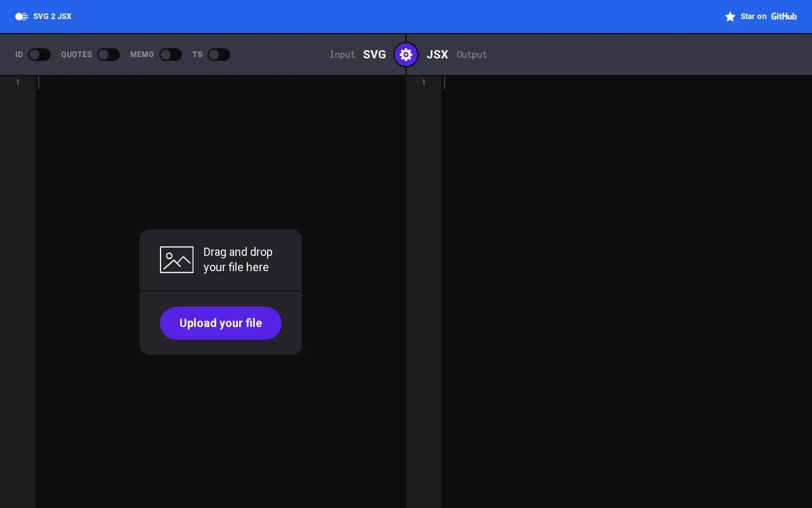Click the Upload your file button
The width and height of the screenshot is (812, 508).
click(221, 323)
